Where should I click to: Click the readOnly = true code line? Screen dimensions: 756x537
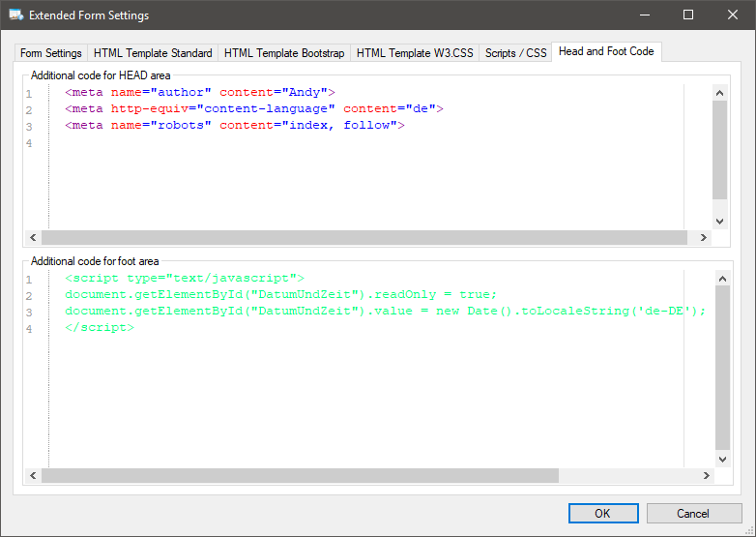point(280,294)
